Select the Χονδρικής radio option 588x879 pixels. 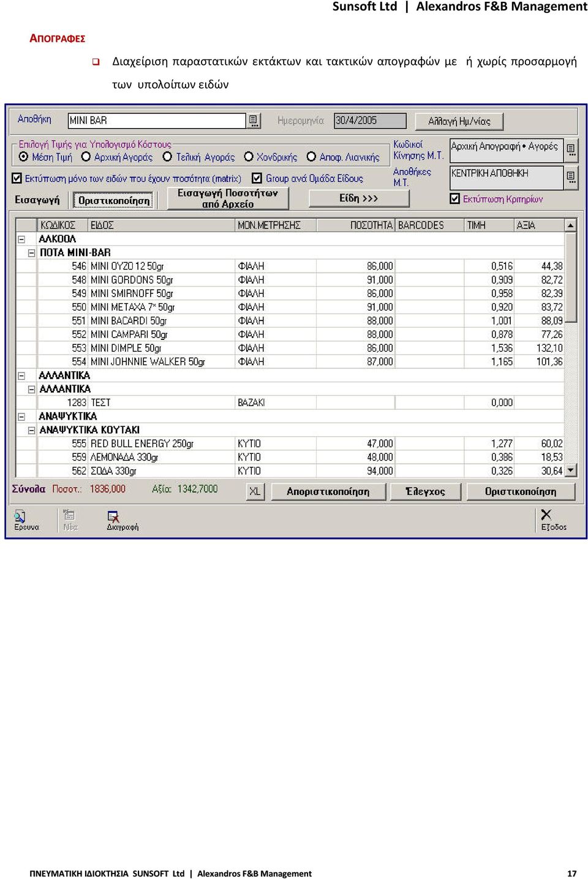click(x=249, y=157)
